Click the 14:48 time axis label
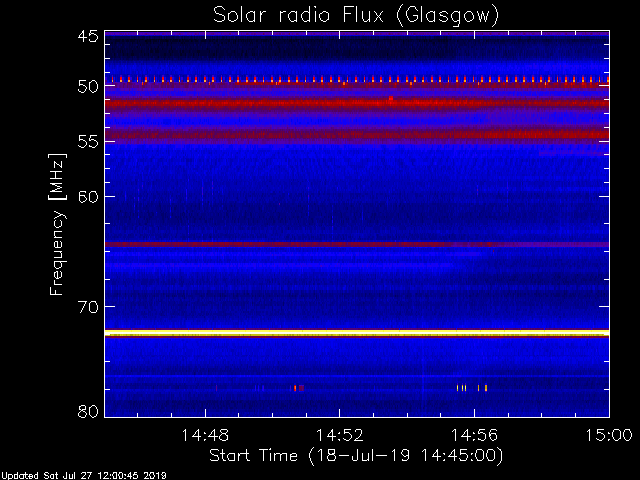This screenshot has width=640, height=480. [x=205, y=436]
